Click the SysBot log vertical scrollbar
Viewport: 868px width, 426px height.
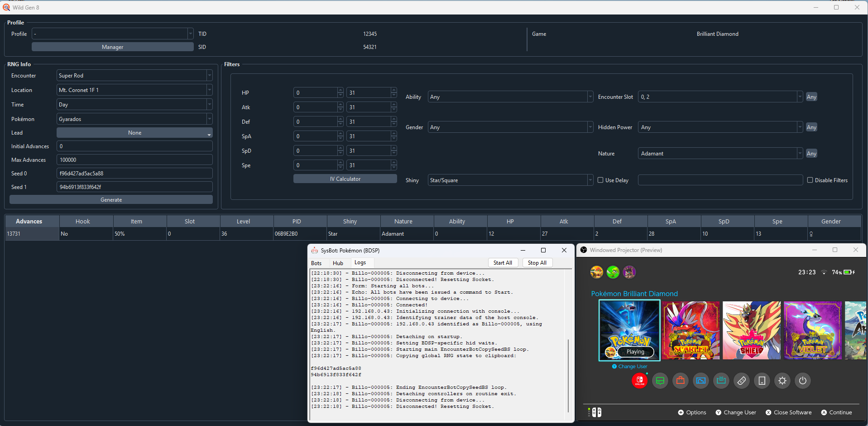[x=568, y=375]
